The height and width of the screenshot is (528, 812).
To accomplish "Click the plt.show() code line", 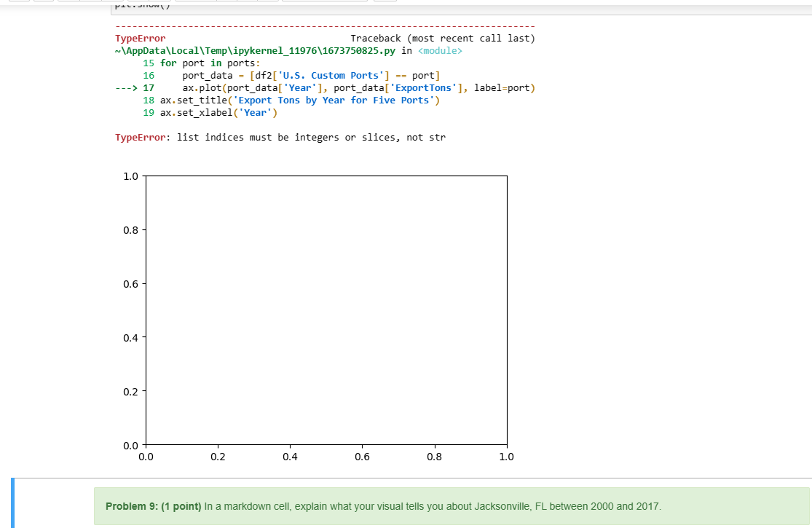I will (x=143, y=6).
